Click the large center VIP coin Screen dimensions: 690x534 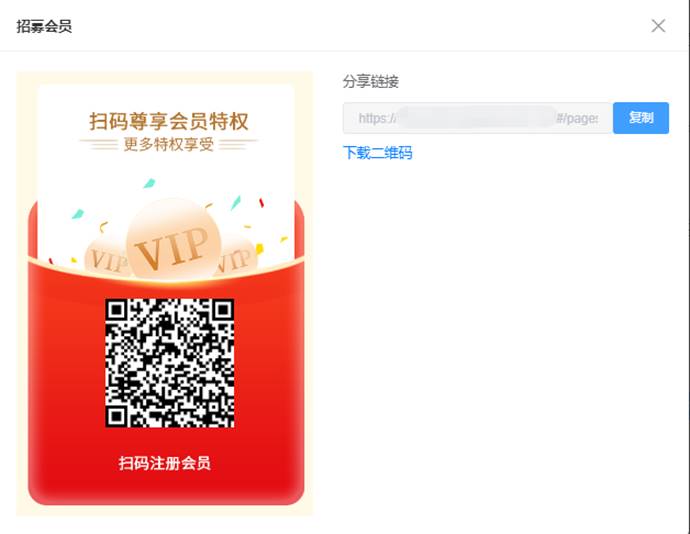click(173, 240)
